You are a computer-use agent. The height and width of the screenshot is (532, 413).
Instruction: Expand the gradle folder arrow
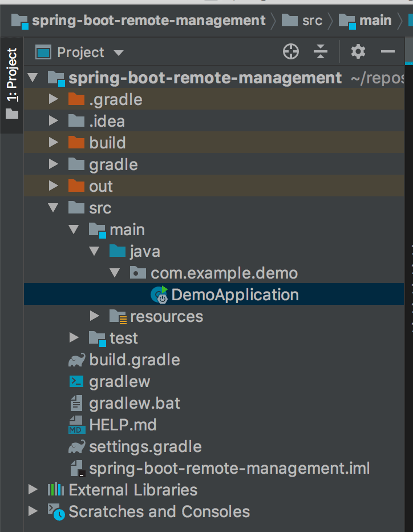53,164
